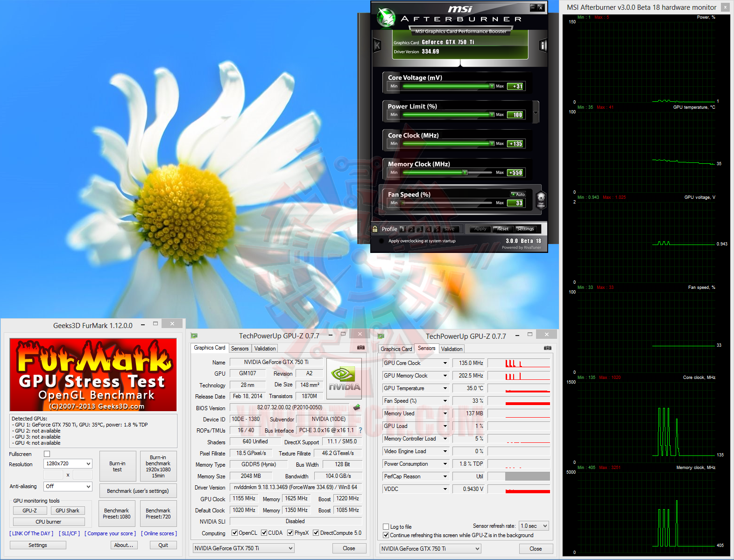Viewport: 734px width, 560px height.
Task: Open Validation tab in GPU-Z sensors window
Action: [452, 349]
